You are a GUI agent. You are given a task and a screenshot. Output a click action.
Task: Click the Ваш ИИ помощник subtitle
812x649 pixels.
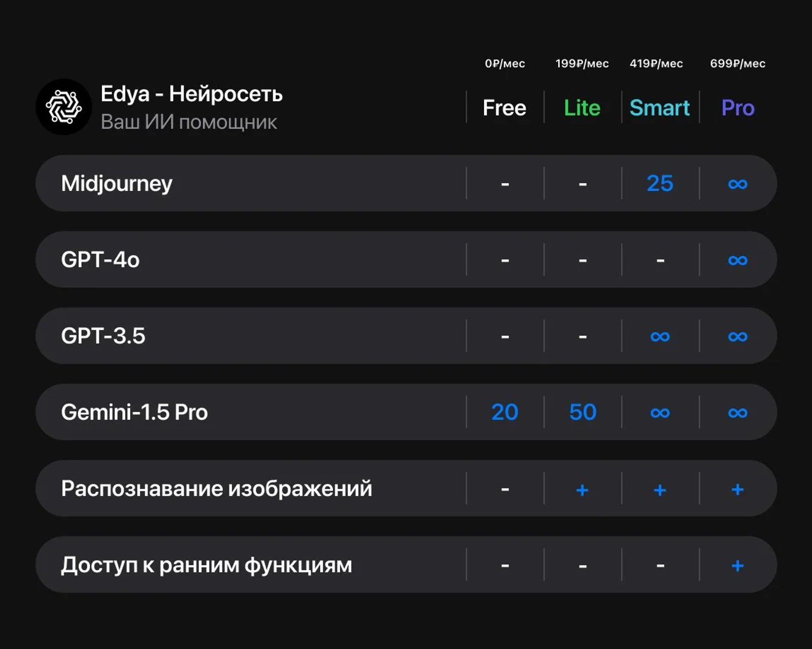pyautogui.click(x=189, y=122)
